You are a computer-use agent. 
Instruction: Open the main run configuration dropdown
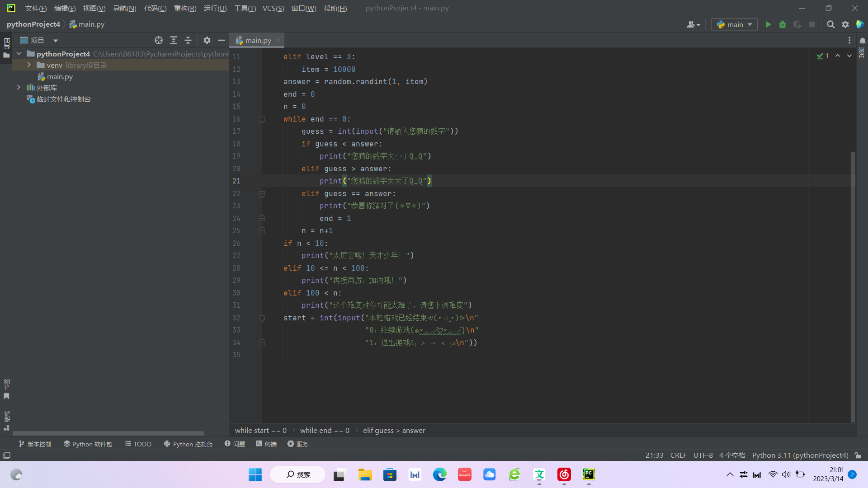[735, 24]
